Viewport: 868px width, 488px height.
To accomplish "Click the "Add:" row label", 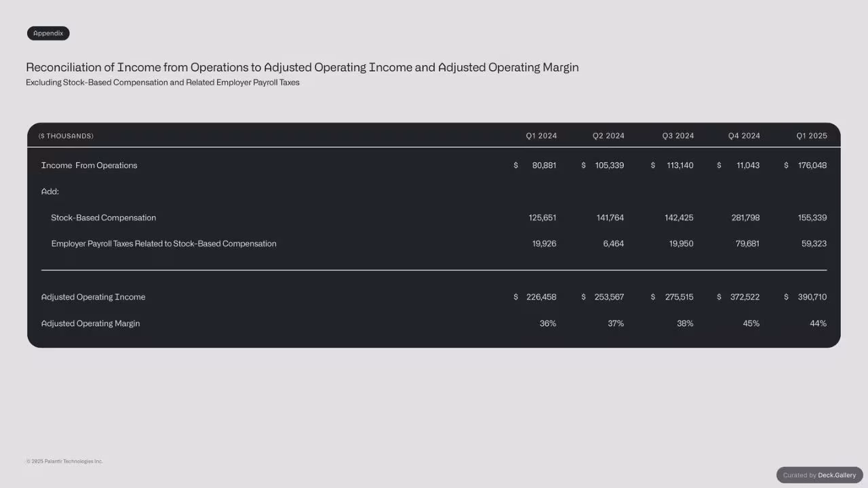I will pyautogui.click(x=50, y=192).
